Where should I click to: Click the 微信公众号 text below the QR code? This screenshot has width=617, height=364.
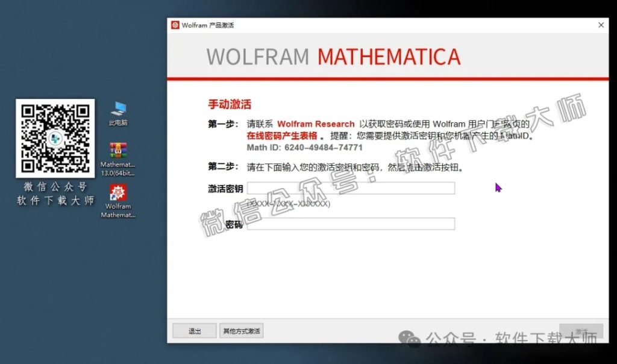tap(54, 187)
